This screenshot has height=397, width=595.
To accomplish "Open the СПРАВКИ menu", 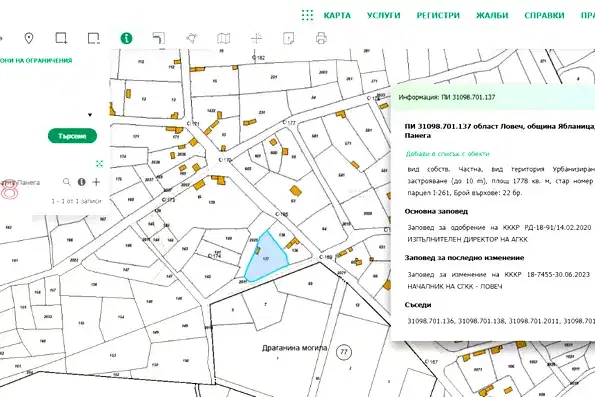I will (x=544, y=16).
